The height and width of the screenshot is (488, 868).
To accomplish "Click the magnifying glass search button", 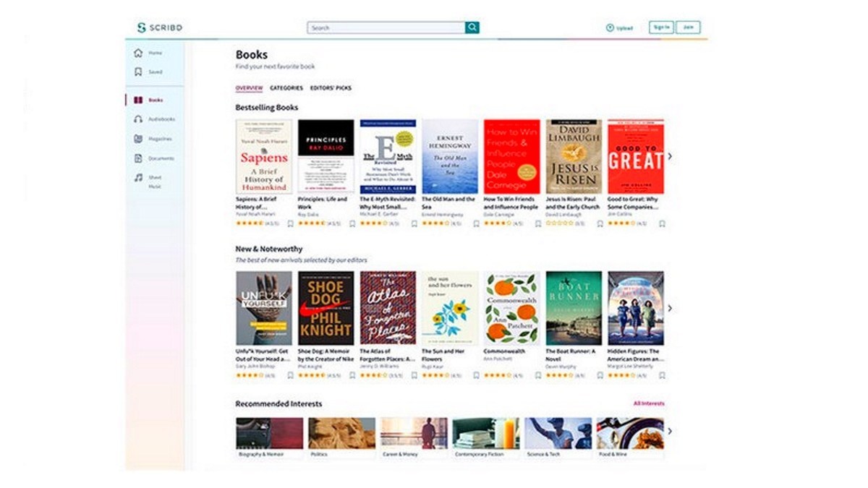I will 472,27.
